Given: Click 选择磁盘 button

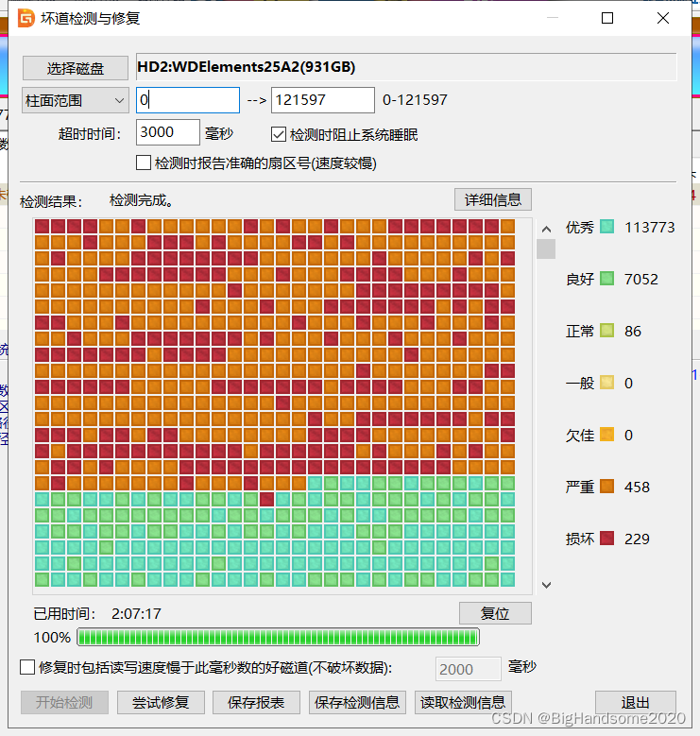Looking at the screenshot, I should pos(76,69).
